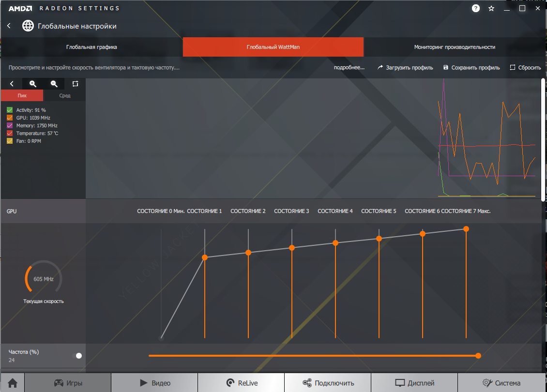Viewport: 547px width, 392px height.
Task: Open the Дисплей section
Action: pos(414,383)
